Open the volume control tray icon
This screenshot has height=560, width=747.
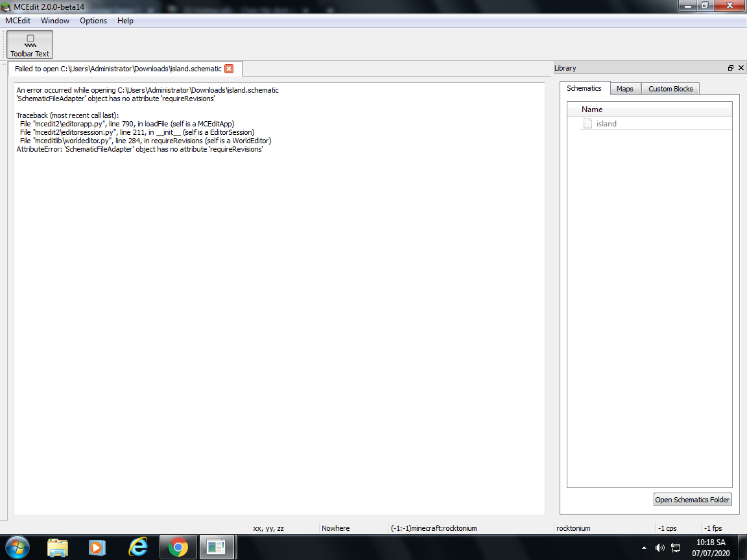660,548
